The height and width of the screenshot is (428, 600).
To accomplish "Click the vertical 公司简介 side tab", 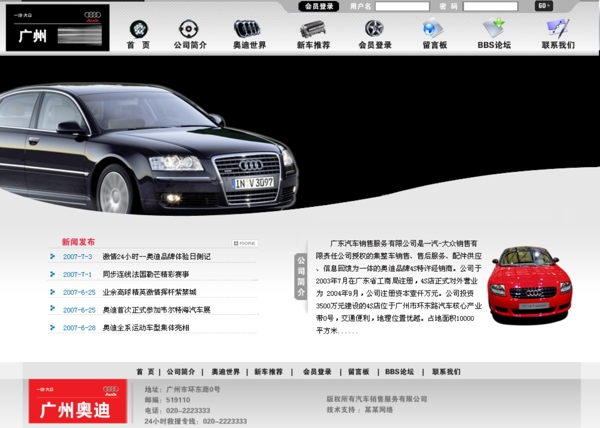I will click(301, 276).
